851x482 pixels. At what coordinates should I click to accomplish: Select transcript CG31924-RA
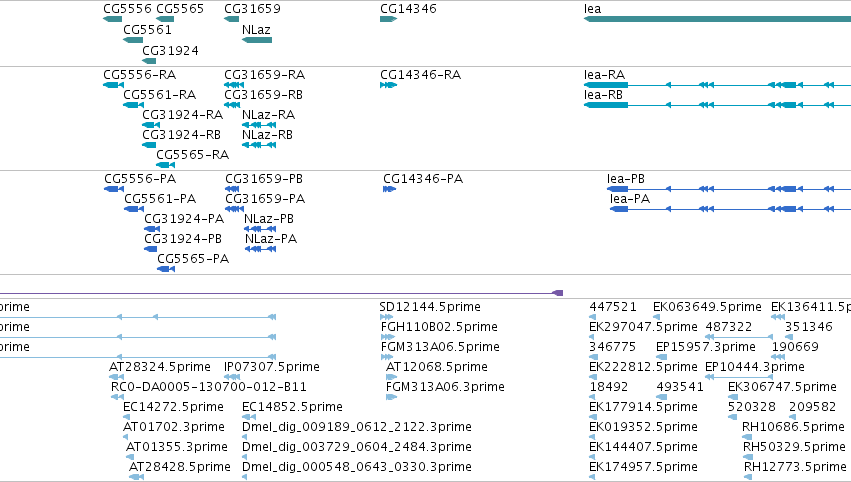pyautogui.click(x=182, y=115)
